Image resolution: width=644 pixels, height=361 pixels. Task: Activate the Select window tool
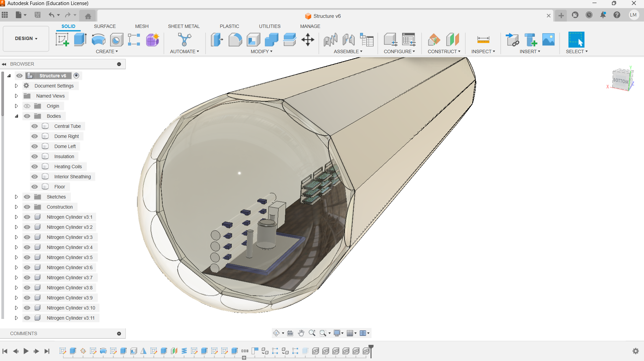coord(576,40)
